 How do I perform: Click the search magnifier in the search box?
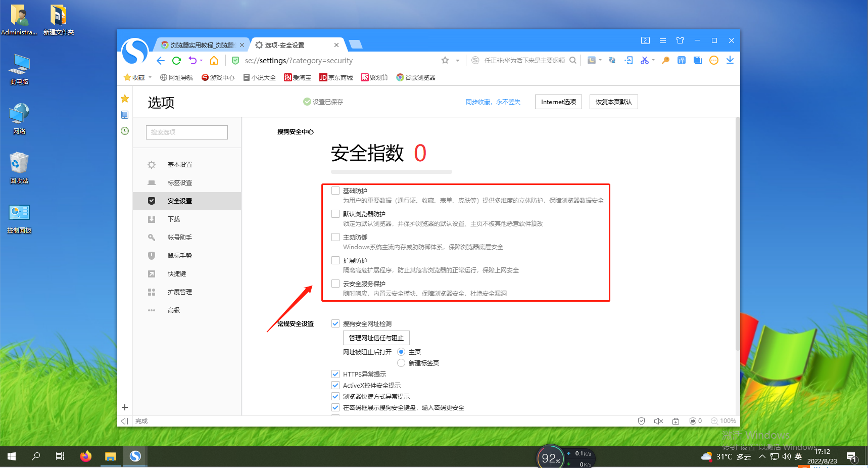(573, 60)
